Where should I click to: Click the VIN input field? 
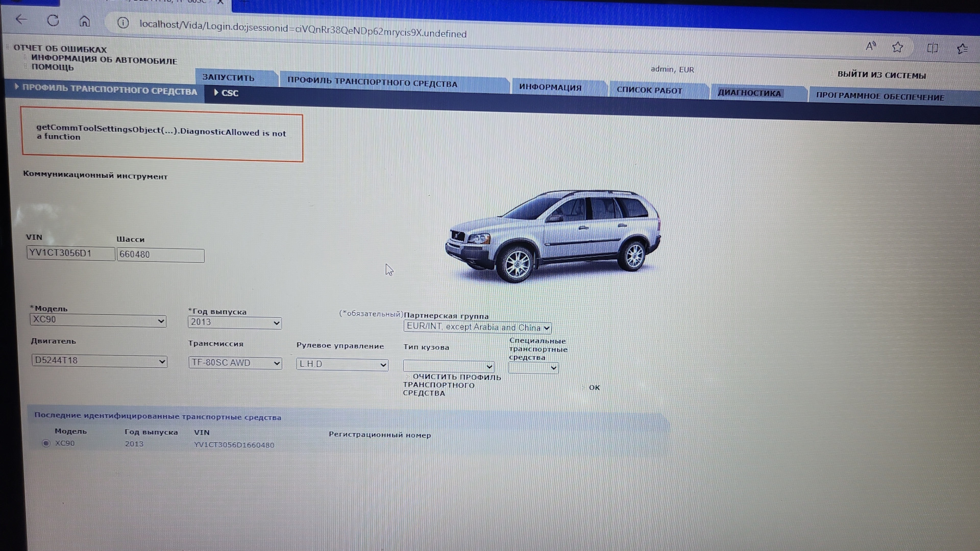pos(70,253)
